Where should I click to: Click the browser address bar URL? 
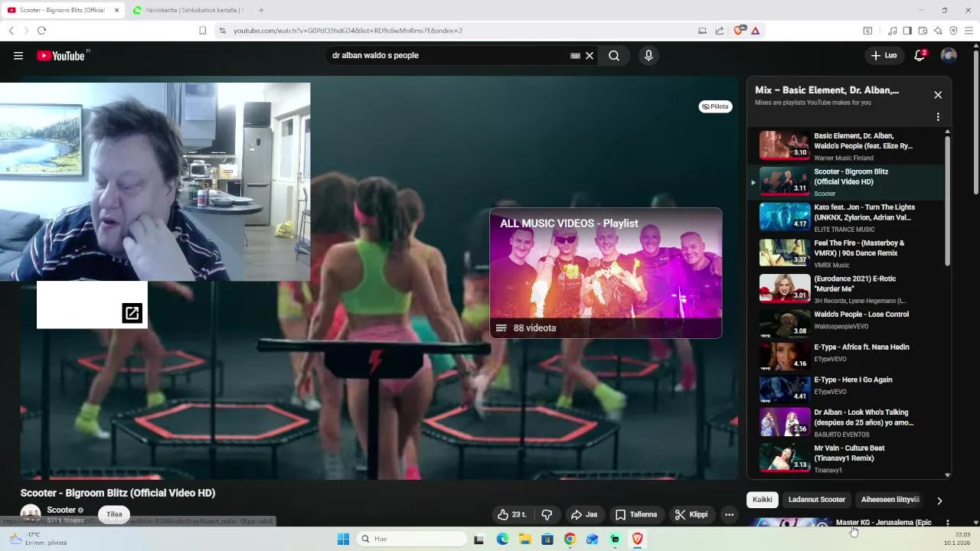pyautogui.click(x=348, y=31)
